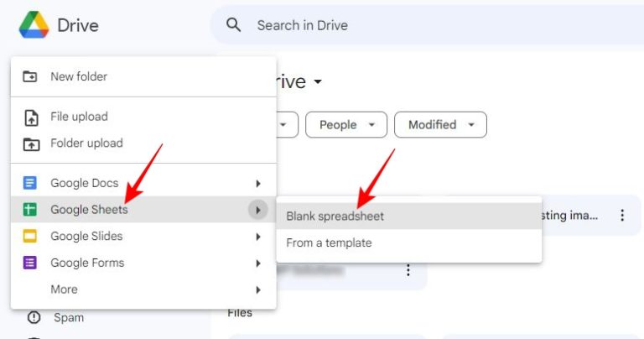This screenshot has width=644, height=339.
Task: Expand the More submenu arrow
Action: pos(258,289)
